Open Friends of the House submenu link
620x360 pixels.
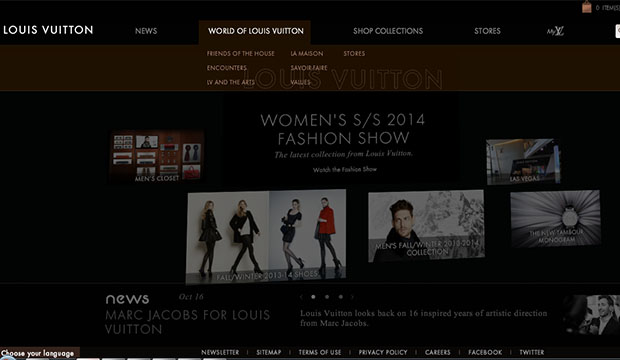(240, 53)
